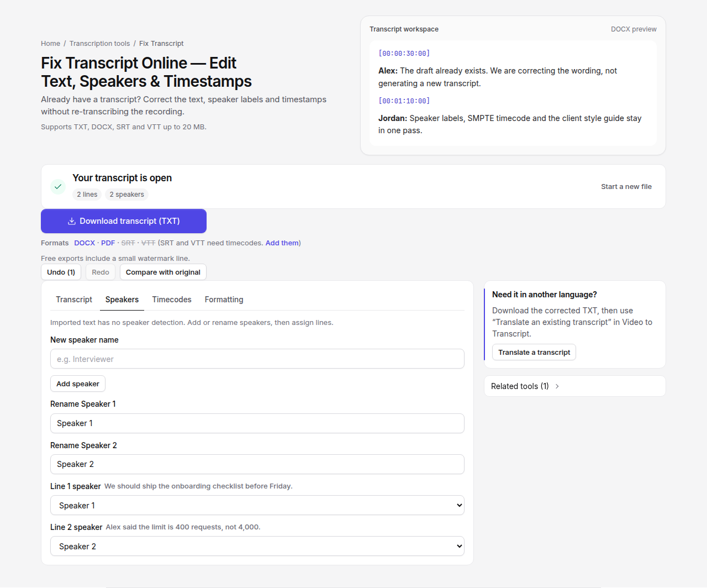Image resolution: width=707 pixels, height=588 pixels.
Task: Click the DOCX preview label
Action: (x=634, y=29)
